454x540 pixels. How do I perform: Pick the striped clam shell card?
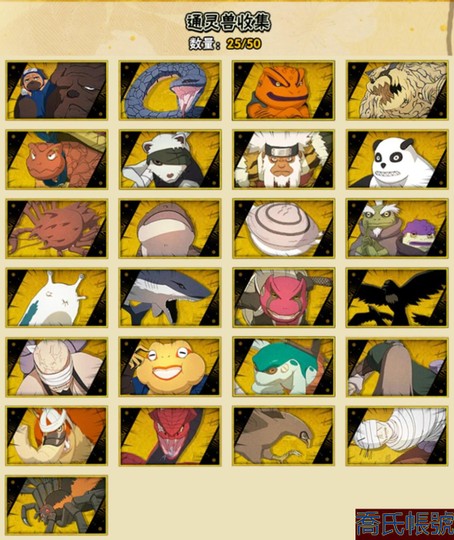pyautogui.click(x=283, y=228)
